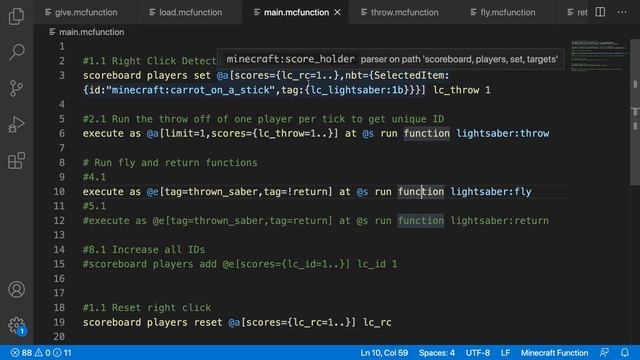Change indentation via Spaces: 4
Viewport: 640px width, 360px height.
(x=436, y=353)
